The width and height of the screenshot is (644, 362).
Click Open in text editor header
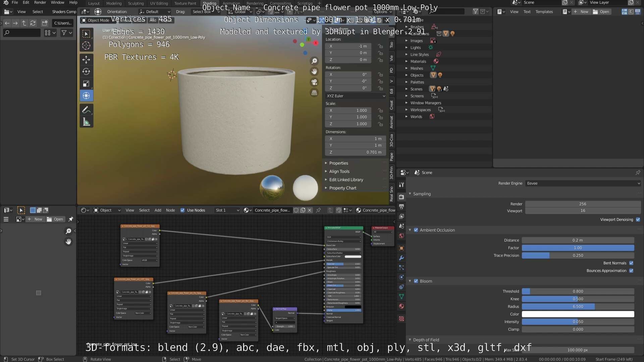(x=601, y=12)
